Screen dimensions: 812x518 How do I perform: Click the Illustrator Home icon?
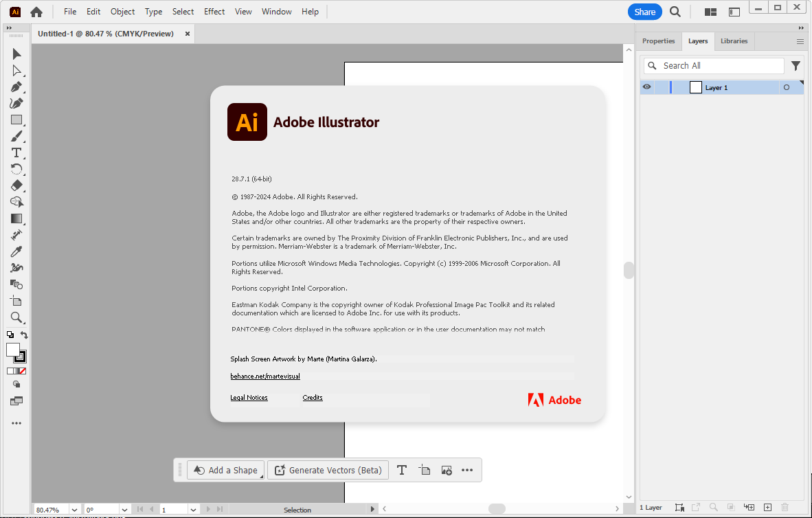click(x=36, y=12)
